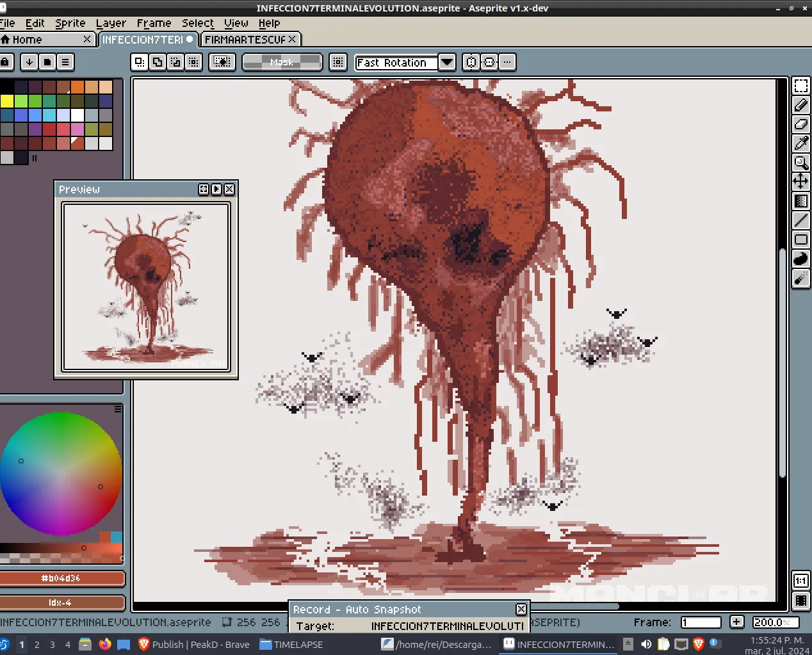This screenshot has height=655, width=812.
Task: Open the more options ellipsis button
Action: (x=507, y=62)
